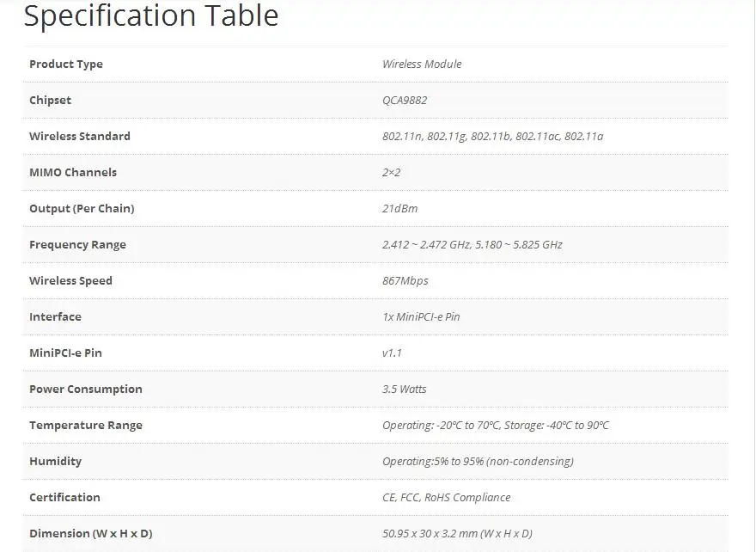Click the 'Certification' row label
The height and width of the screenshot is (552, 756).
[x=64, y=498]
